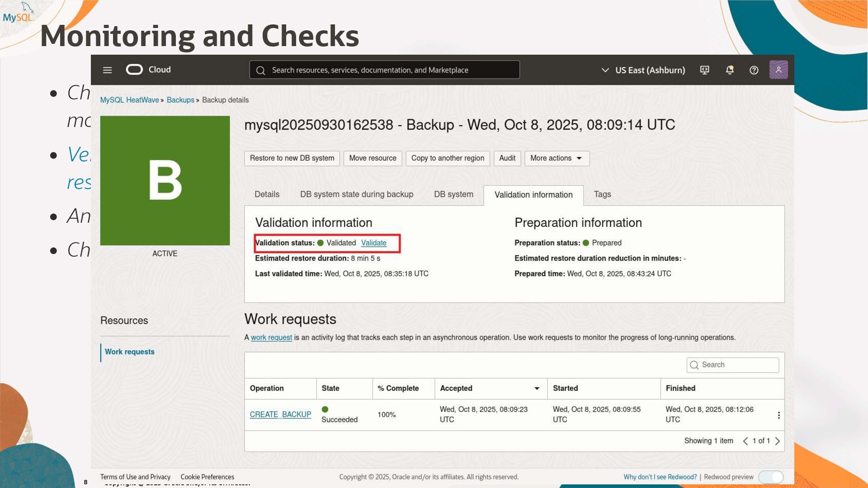The image size is (868, 488).
Task: Open the Cloud Shell developer tools icon
Action: 704,70
